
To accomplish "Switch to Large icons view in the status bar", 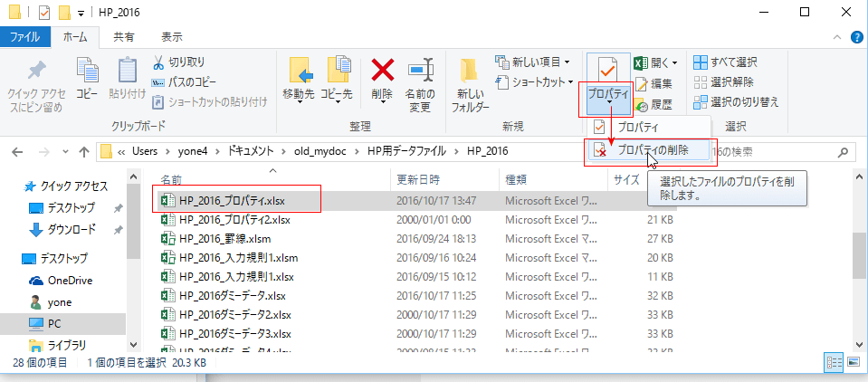I will (852, 363).
